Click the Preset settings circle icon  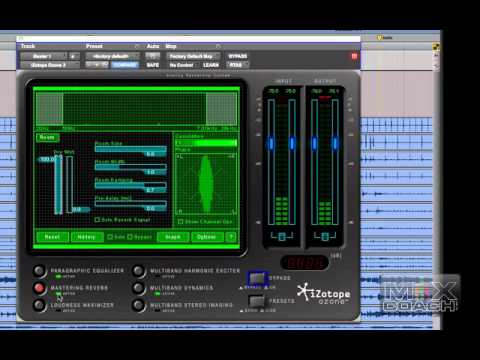pos(137,46)
